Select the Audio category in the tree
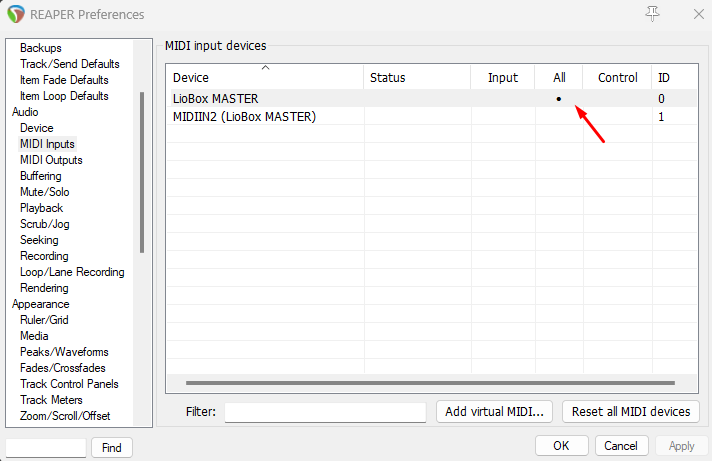Viewport: 712px width, 461px height. pyautogui.click(x=25, y=112)
